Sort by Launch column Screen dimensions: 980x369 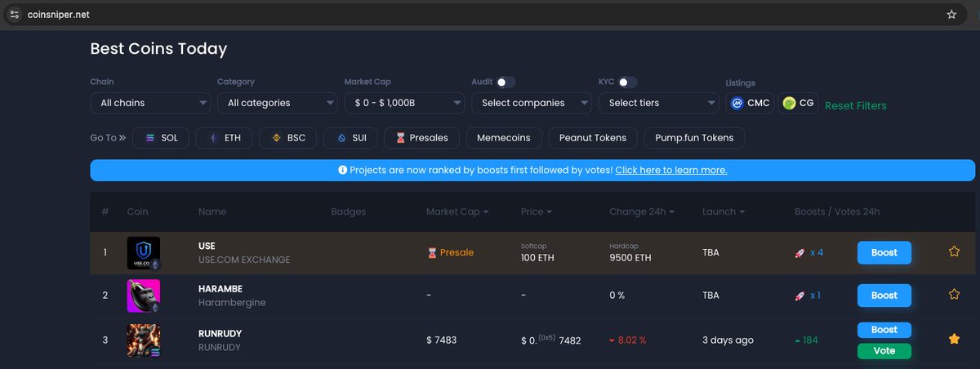pos(723,211)
